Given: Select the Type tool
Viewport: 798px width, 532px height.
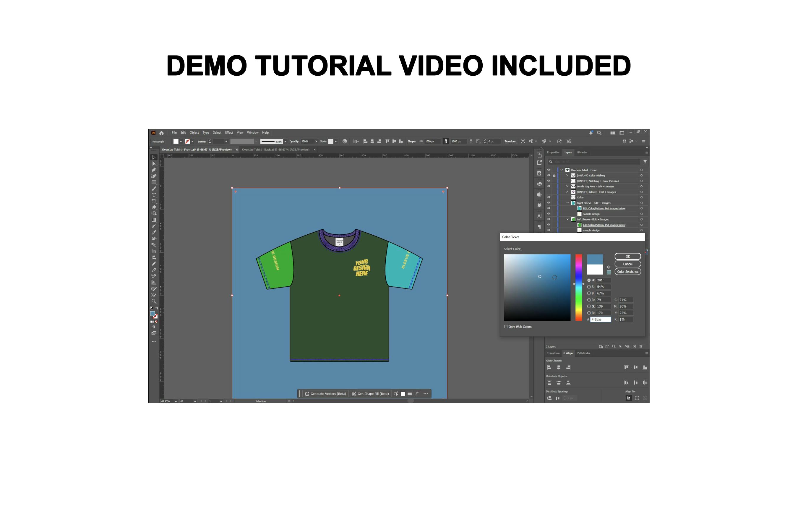Looking at the screenshot, I should point(154,195).
